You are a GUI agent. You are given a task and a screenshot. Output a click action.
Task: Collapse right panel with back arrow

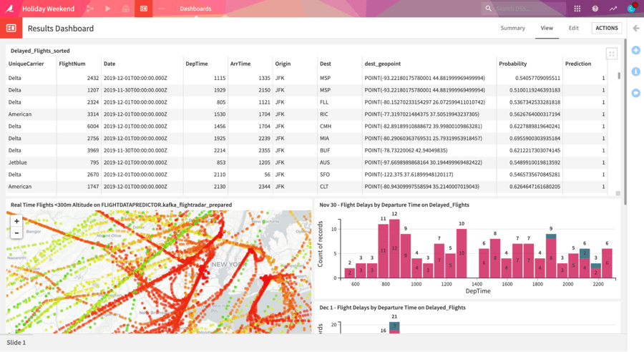tap(636, 28)
